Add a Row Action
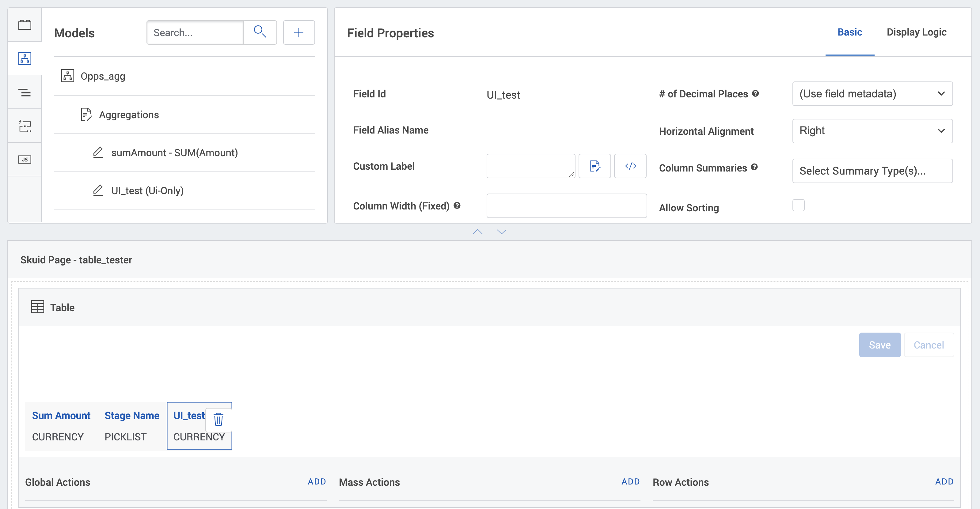The image size is (980, 509). click(x=944, y=482)
